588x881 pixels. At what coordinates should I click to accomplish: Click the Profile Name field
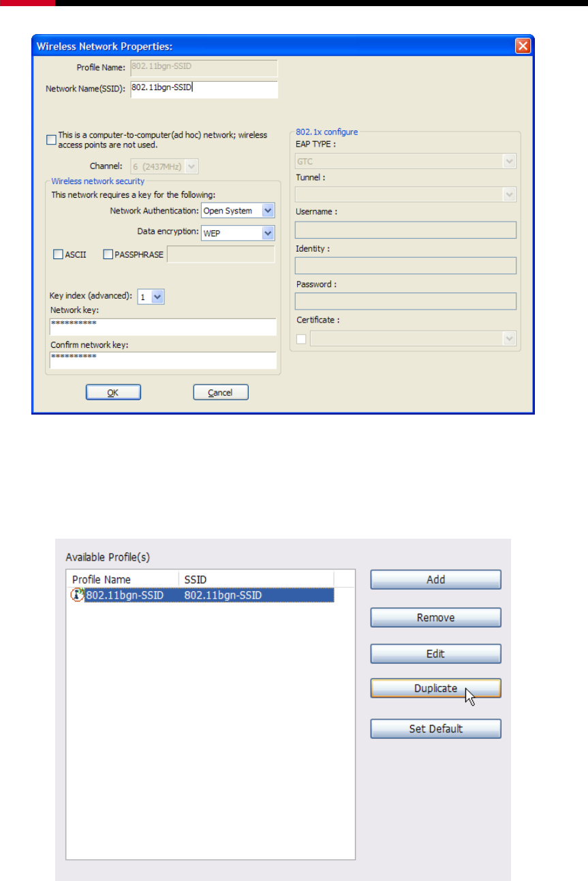tap(204, 68)
